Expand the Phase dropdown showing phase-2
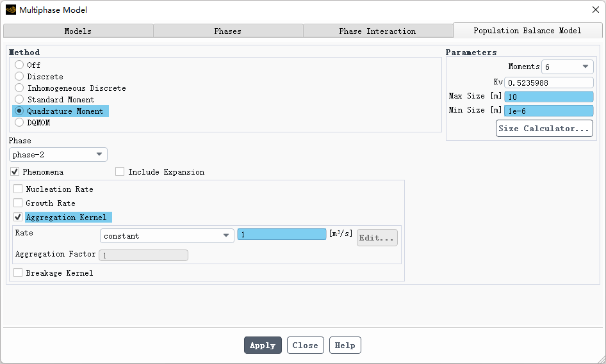 tap(58, 155)
